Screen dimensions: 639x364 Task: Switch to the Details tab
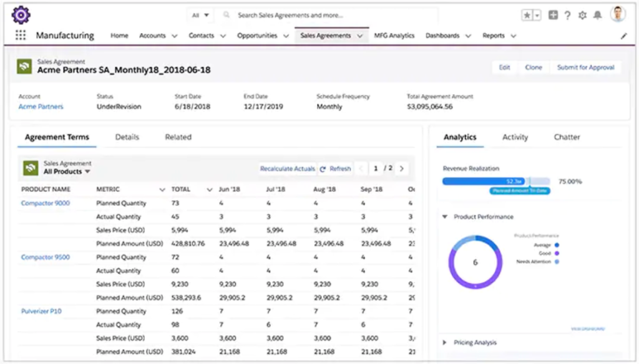click(x=127, y=137)
